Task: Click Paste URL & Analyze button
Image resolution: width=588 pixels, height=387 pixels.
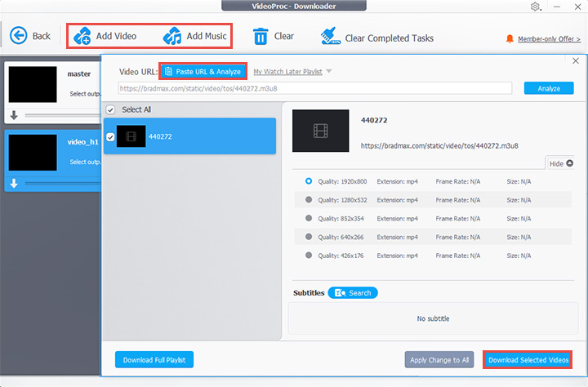Action: [203, 71]
